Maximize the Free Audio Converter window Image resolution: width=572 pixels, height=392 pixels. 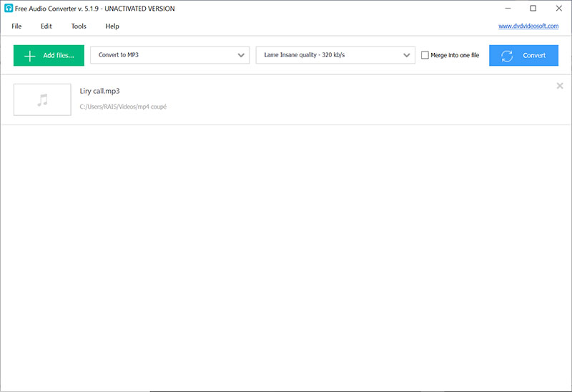point(533,8)
